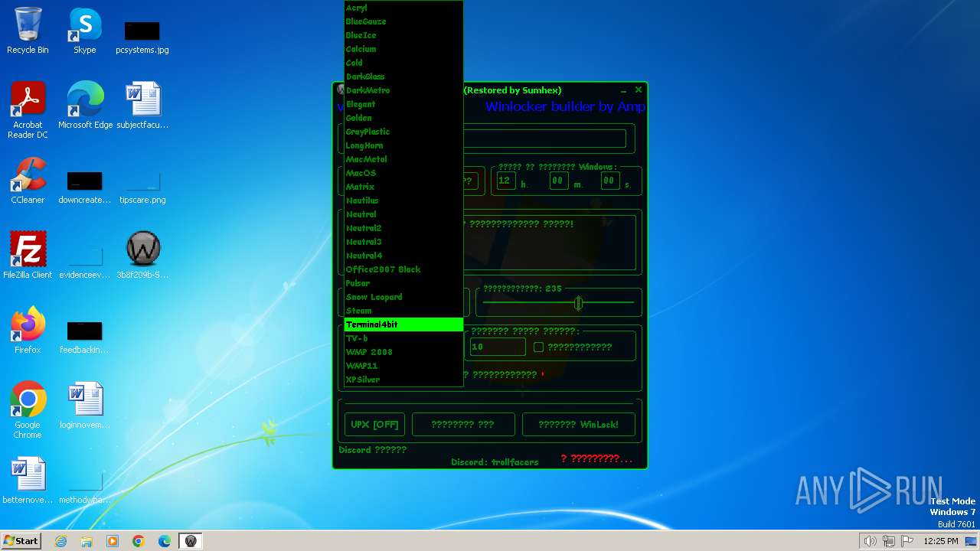Launch CCleaner from the desktop
This screenshot has height=551, width=980.
tap(28, 181)
